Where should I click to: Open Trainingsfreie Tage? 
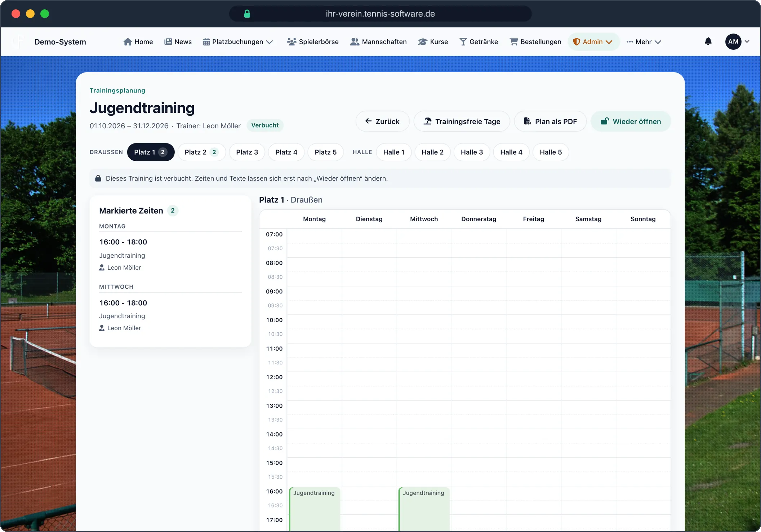coord(462,121)
